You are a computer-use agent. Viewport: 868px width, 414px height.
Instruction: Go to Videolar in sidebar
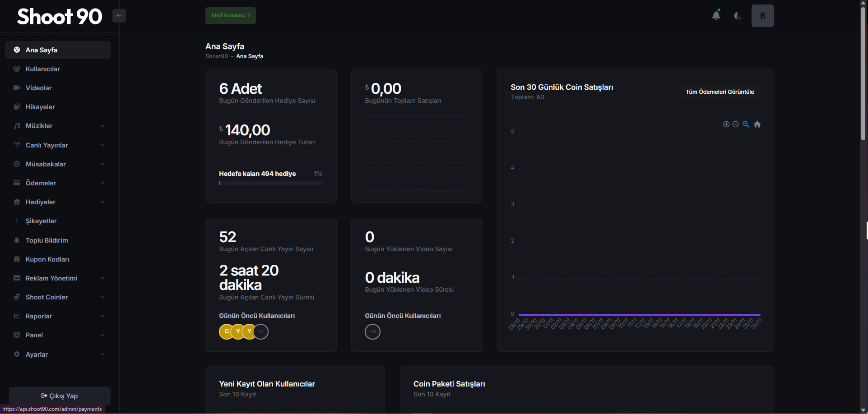pos(39,88)
